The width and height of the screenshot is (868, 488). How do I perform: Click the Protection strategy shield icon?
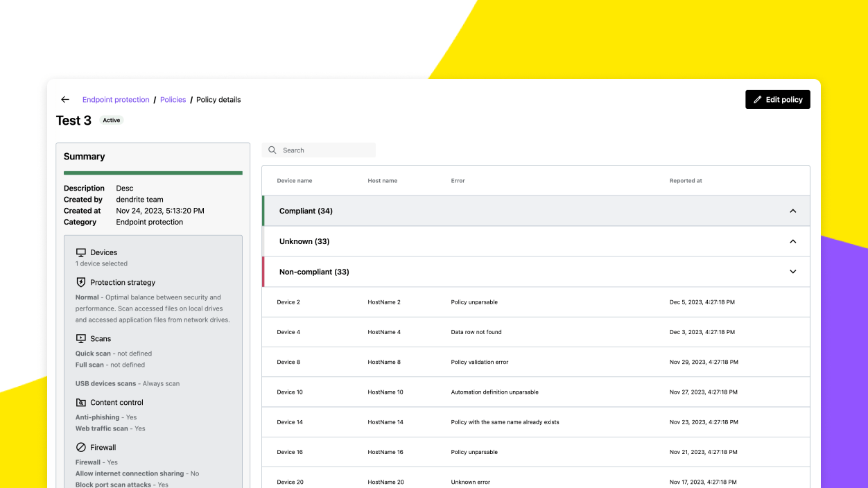pyautogui.click(x=82, y=282)
